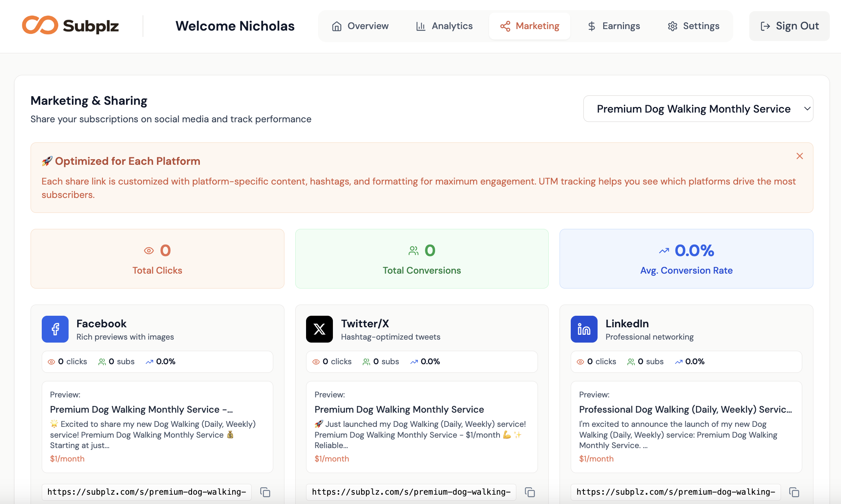The height and width of the screenshot is (504, 841).
Task: Copy the Facebook share link
Action: 265,492
